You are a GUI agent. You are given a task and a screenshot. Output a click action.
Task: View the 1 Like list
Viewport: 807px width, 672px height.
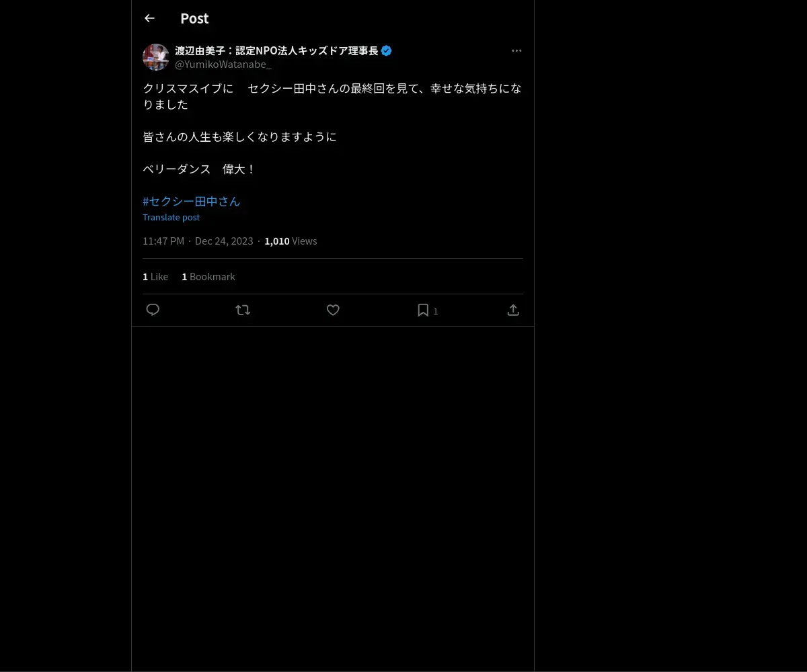pyautogui.click(x=155, y=276)
